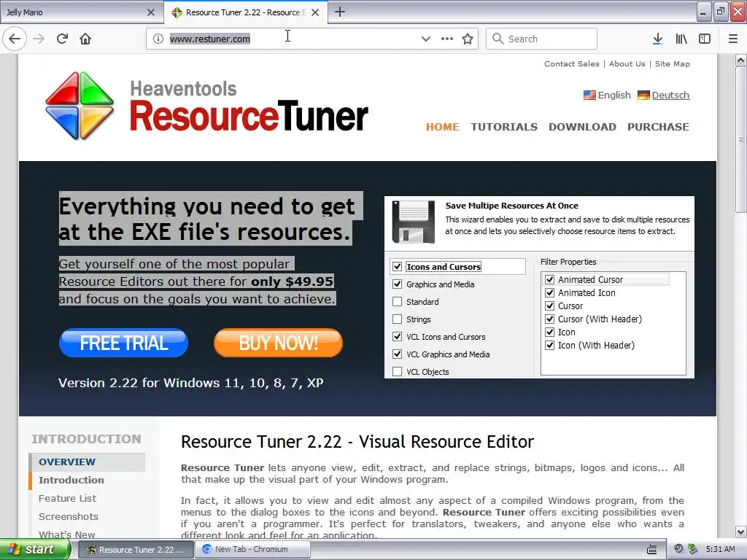Click the search magnifier icon
The image size is (747, 560).
click(x=498, y=39)
